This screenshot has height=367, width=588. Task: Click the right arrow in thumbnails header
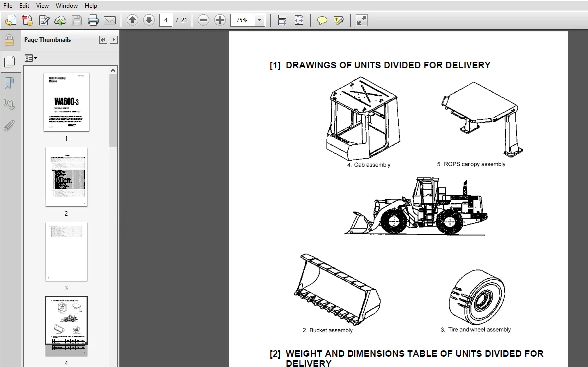click(113, 40)
